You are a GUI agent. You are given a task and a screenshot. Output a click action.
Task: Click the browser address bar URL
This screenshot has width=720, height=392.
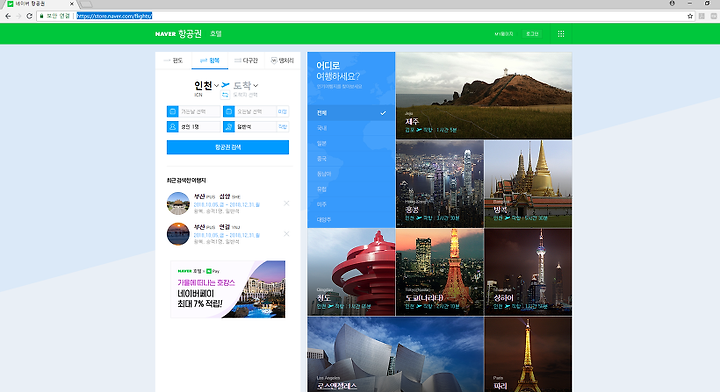tap(114, 16)
